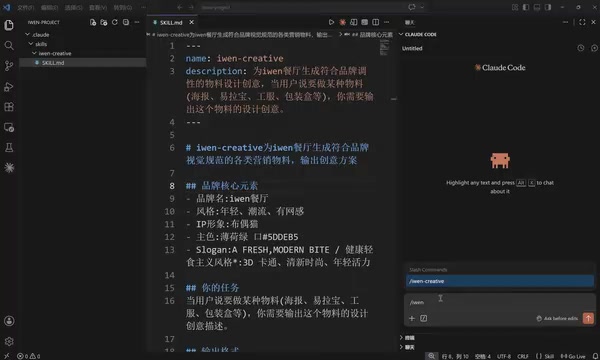Select the /iwen-creative slash command
600x360 pixels.
[x=500, y=281]
